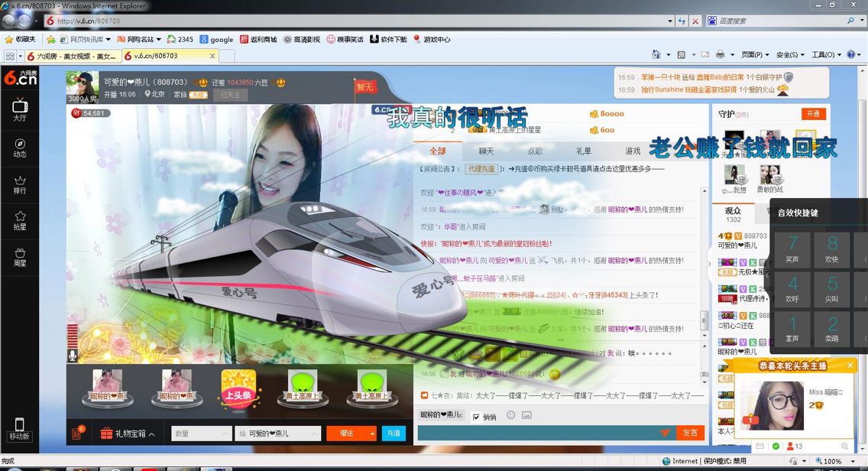868x471 pixels.
Task: Open the address bar history dropdown
Action: tap(670, 21)
